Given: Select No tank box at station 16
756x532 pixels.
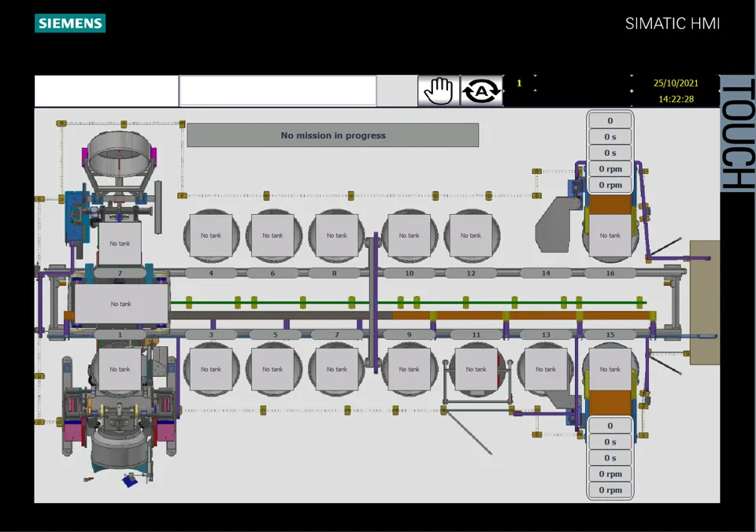Looking at the screenshot, I should [x=610, y=235].
